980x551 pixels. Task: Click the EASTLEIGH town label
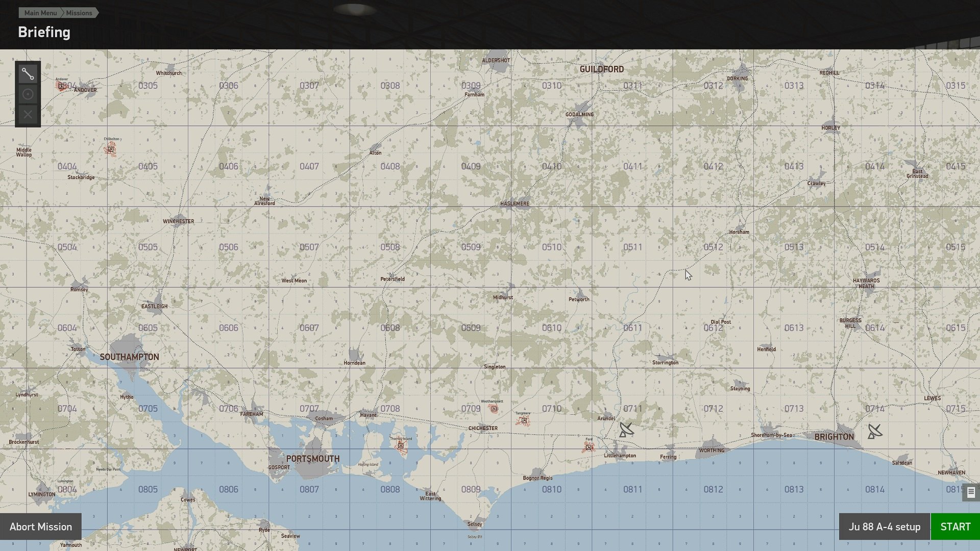[x=154, y=307]
